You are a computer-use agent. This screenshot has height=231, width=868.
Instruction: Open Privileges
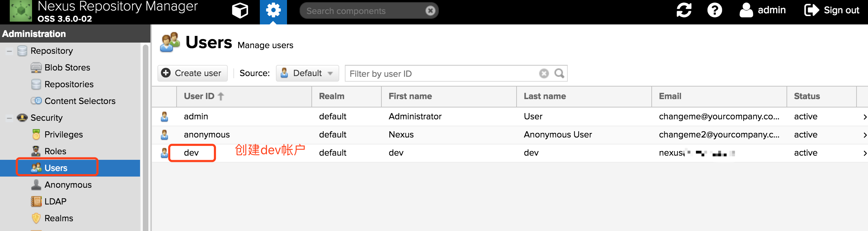click(64, 134)
